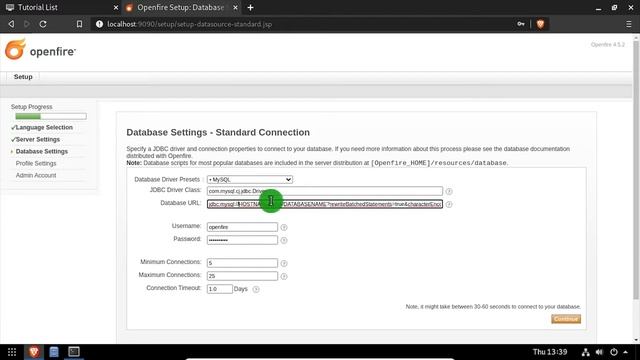Image resolution: width=640 pixels, height=360 pixels.
Task: Open the saved passwords key icon
Action: point(521,24)
